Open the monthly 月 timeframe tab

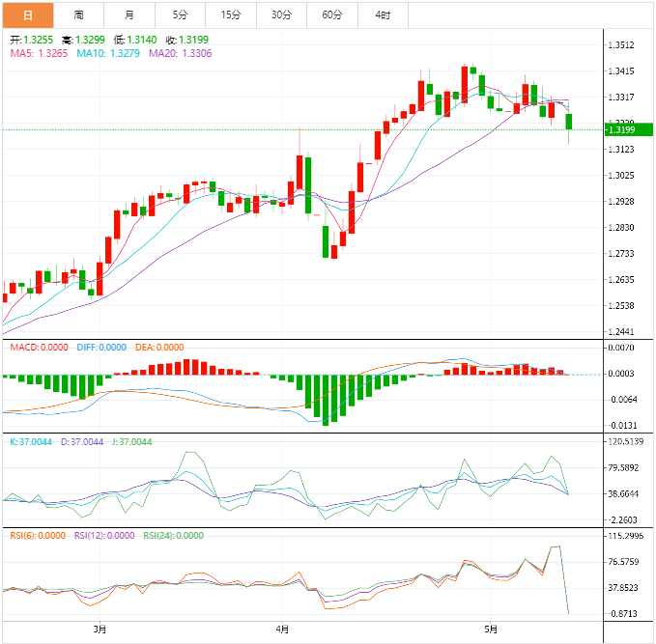(129, 15)
